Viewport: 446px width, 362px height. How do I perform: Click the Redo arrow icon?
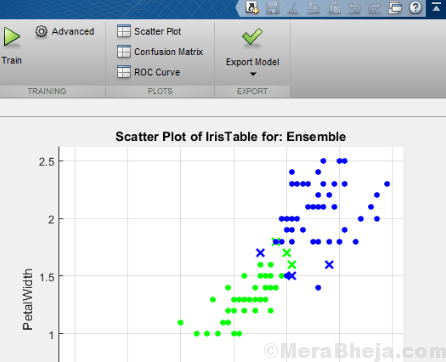[x=375, y=7]
